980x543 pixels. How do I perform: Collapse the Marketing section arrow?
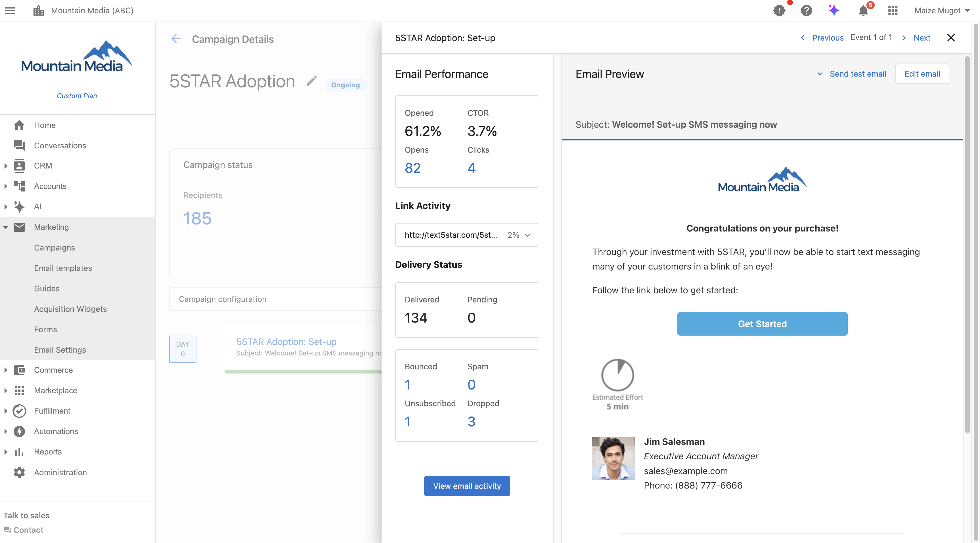[x=6, y=227]
